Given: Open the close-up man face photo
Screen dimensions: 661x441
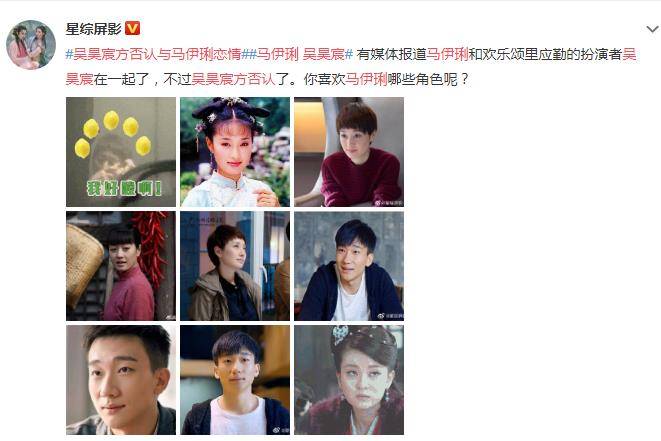Looking at the screenshot, I should coord(121,380).
